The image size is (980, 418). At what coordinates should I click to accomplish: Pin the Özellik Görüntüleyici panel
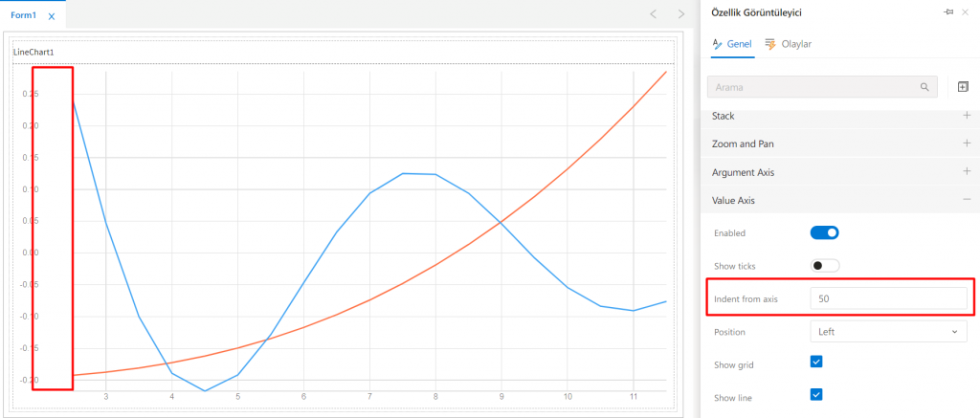(948, 11)
